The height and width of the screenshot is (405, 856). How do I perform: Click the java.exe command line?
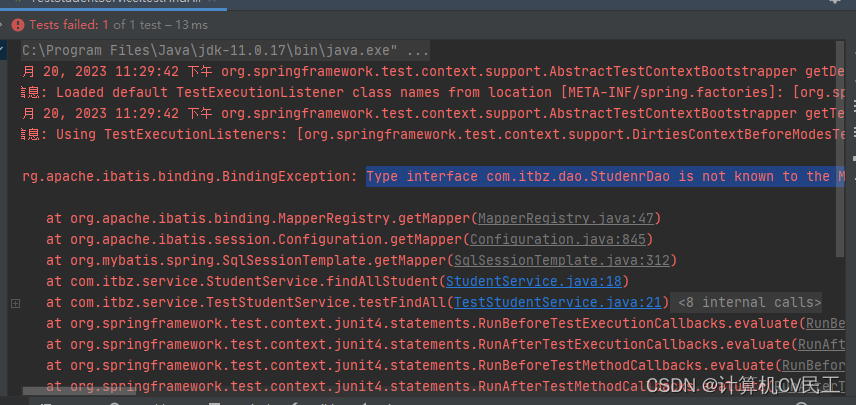[x=226, y=51]
